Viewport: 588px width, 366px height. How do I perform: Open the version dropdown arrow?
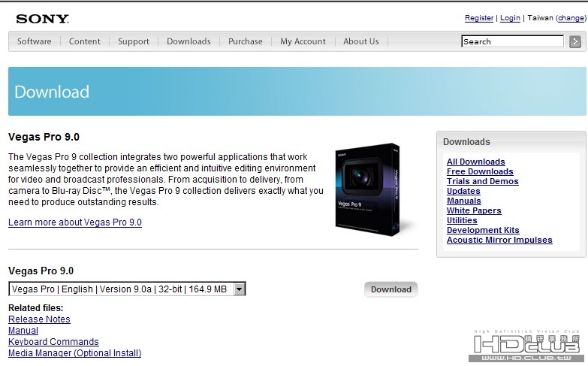(240, 289)
